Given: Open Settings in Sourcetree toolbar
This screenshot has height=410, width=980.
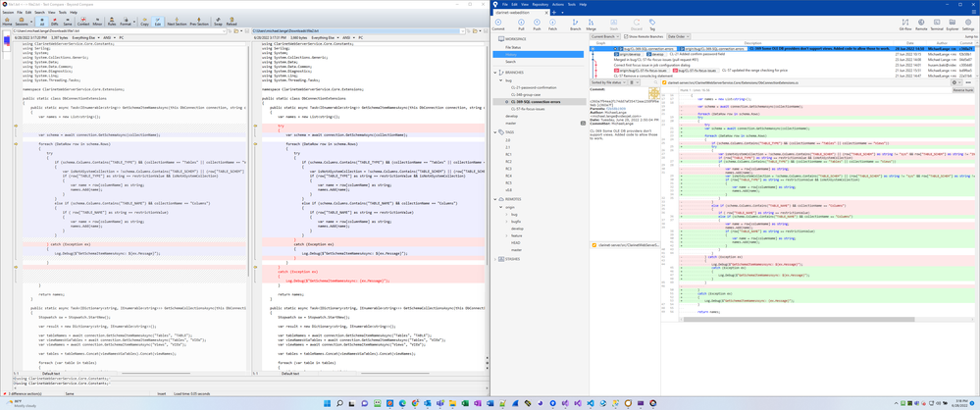Looking at the screenshot, I should (969, 25).
